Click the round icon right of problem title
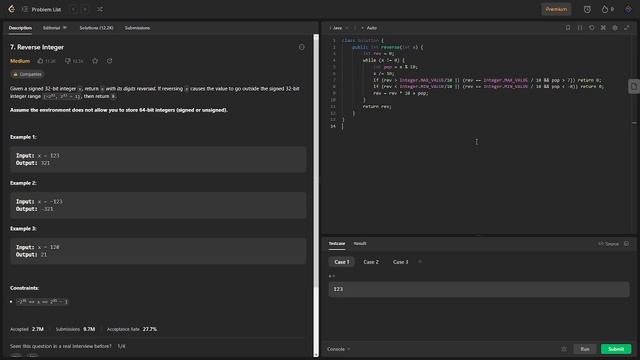 (302, 47)
